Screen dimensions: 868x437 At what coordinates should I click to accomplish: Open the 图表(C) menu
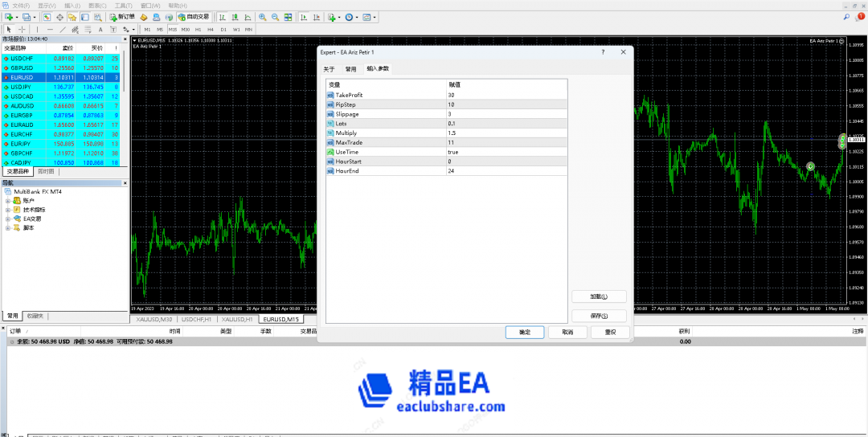coord(97,5)
